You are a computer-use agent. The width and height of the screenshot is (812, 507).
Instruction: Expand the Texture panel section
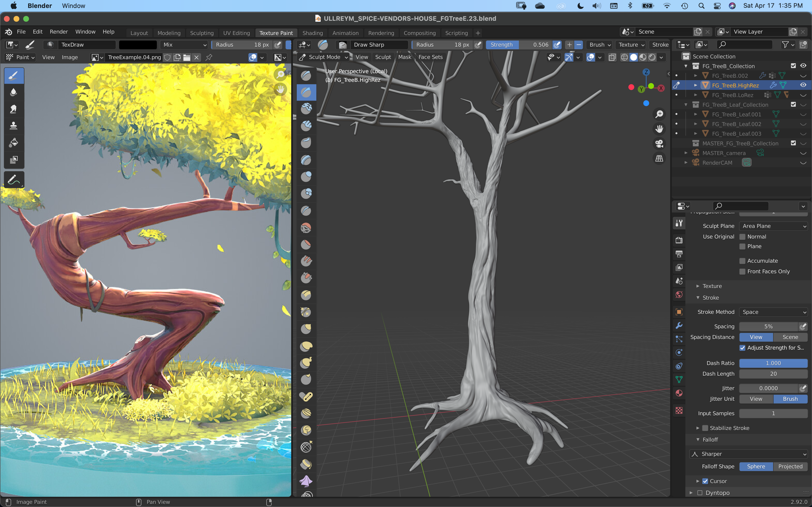coord(712,286)
